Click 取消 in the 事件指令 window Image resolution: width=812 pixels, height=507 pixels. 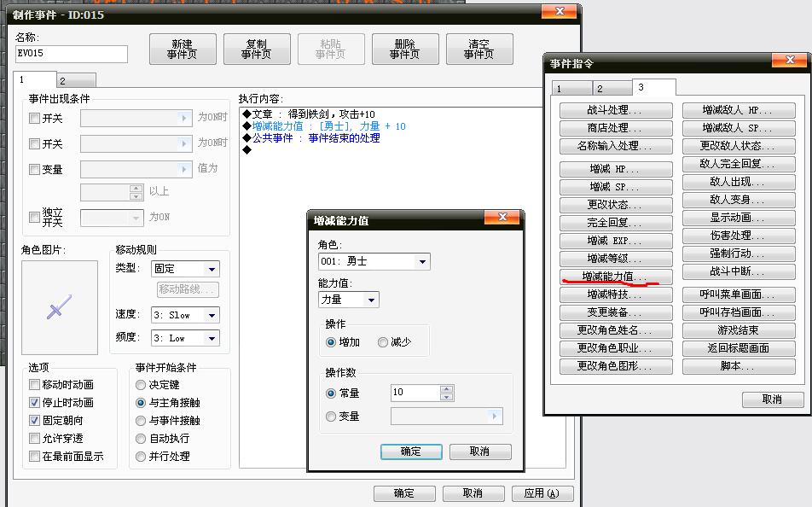773,399
